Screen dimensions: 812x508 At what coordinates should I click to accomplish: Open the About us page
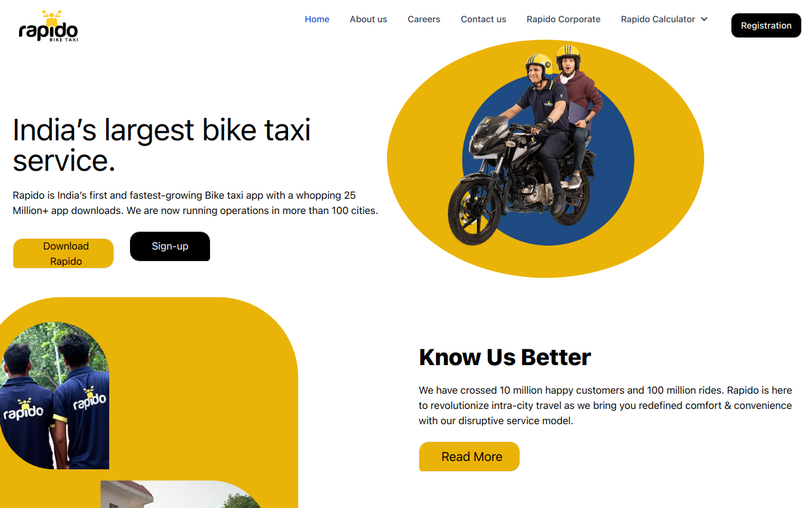[369, 19]
